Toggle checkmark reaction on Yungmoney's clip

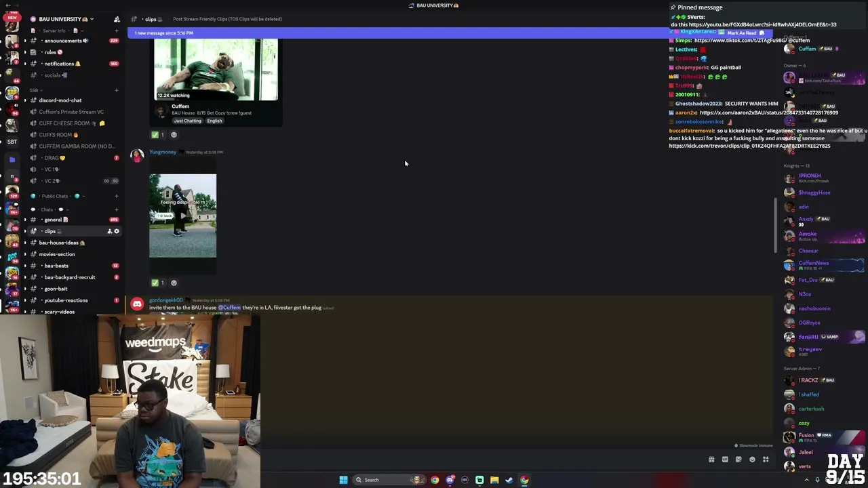tap(158, 283)
